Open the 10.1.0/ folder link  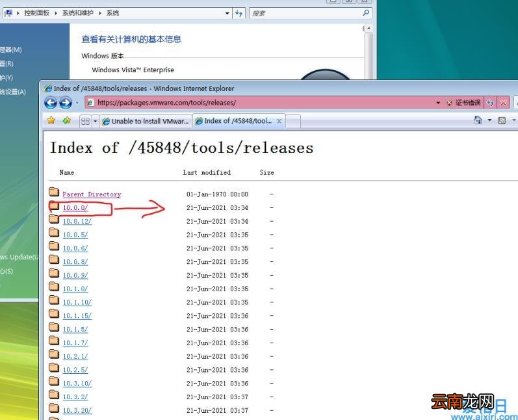(75, 289)
